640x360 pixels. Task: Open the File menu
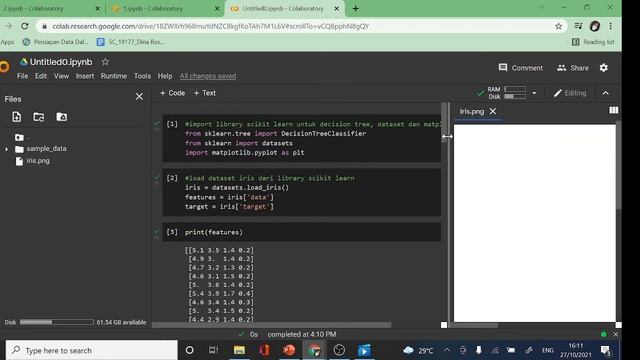[22, 76]
